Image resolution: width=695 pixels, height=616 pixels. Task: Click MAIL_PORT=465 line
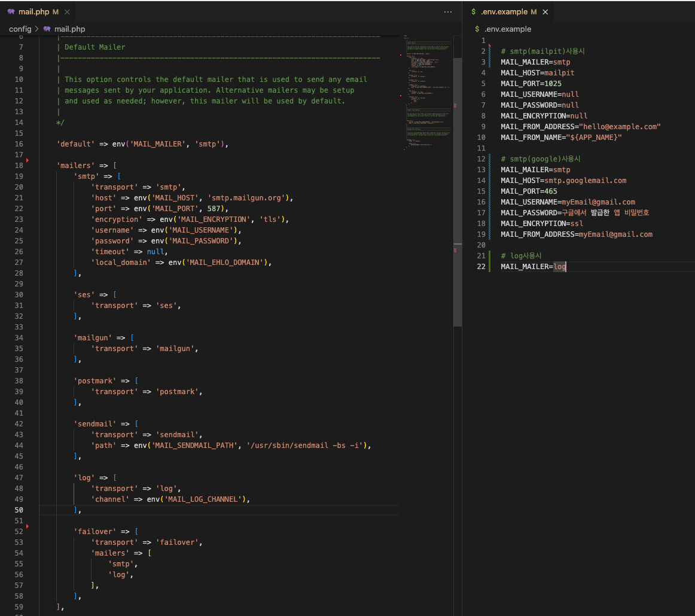(x=529, y=191)
